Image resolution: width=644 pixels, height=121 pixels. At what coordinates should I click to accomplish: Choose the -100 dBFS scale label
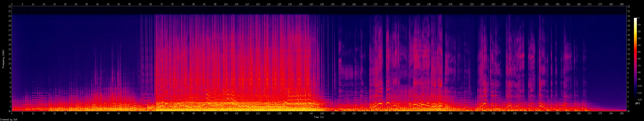tap(639, 86)
